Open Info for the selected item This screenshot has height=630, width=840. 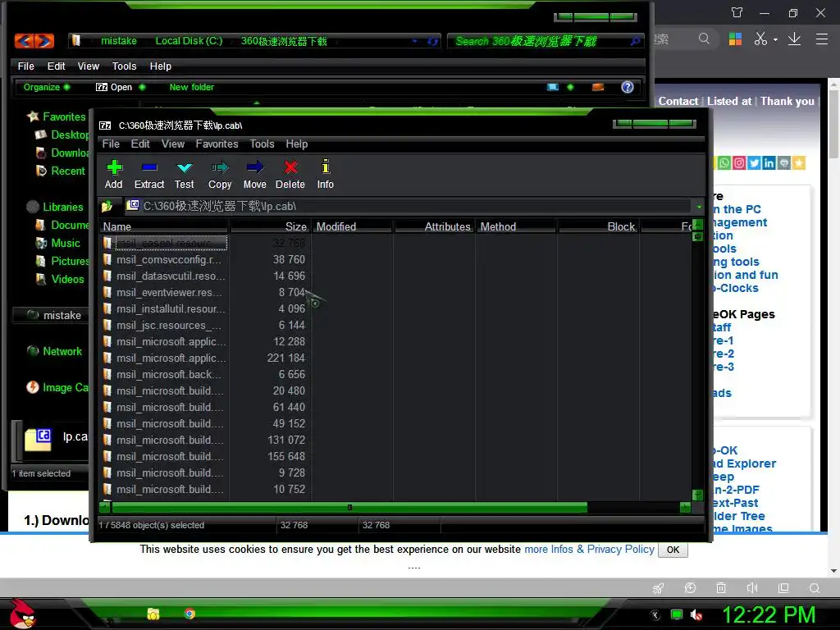point(325,174)
